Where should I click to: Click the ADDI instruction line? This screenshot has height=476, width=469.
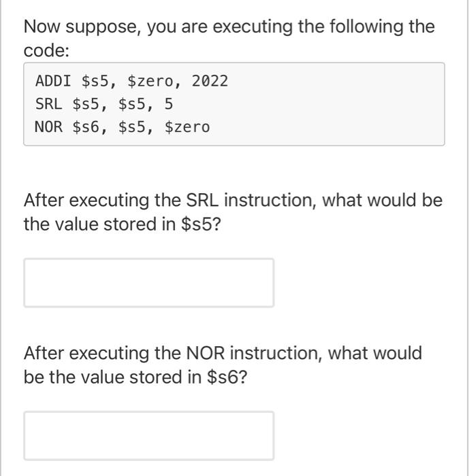point(131,82)
